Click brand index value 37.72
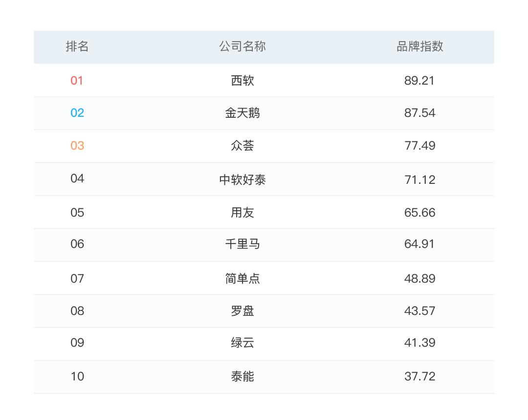Screen dimensions: 528x420 tap(419, 376)
